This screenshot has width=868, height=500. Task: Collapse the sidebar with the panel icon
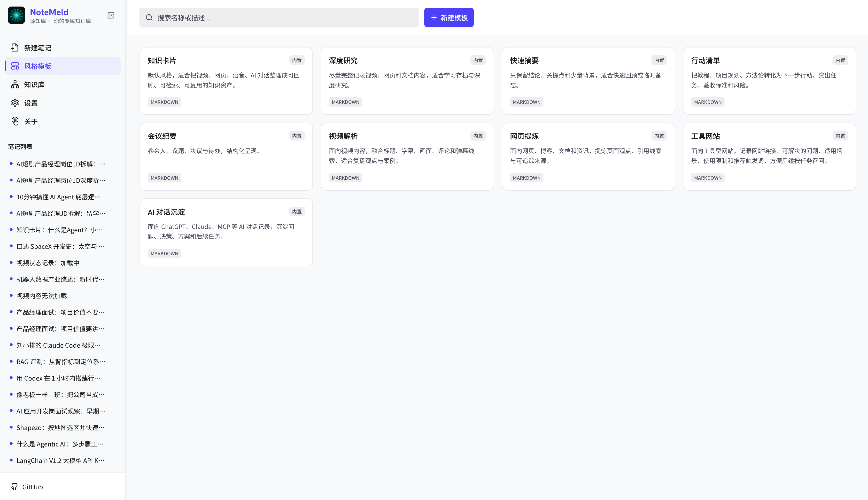click(111, 16)
